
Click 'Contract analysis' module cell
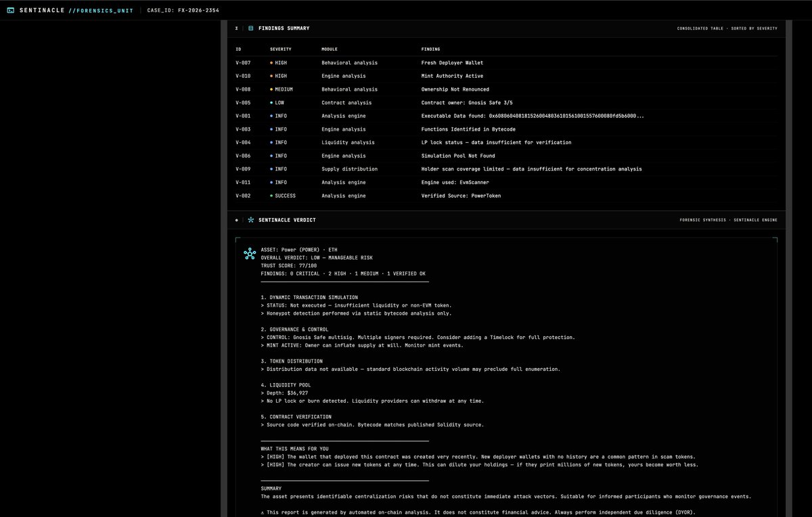point(346,103)
